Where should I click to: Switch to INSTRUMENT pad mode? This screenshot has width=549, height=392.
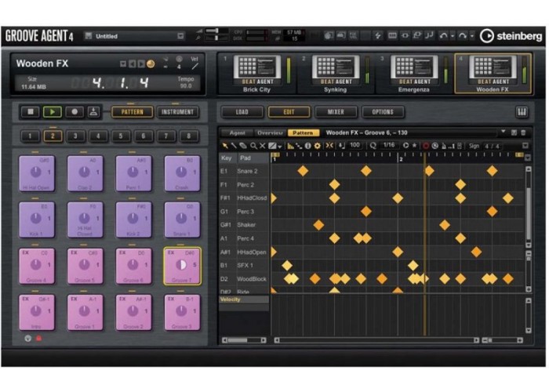click(177, 112)
